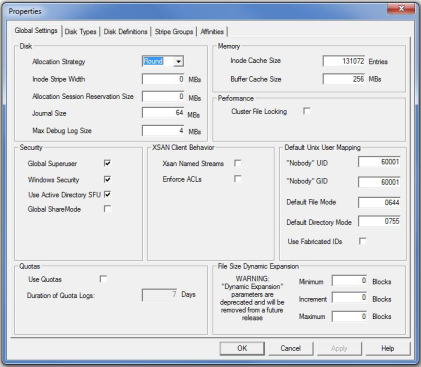Screen dimensions: 421x367
Task: Select the Journal Size input field
Action: pos(163,113)
